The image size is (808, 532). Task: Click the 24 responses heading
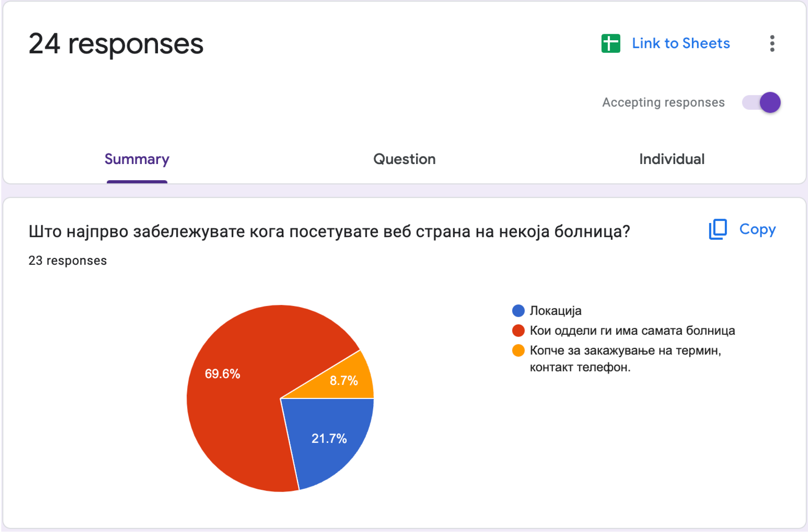[x=116, y=44]
